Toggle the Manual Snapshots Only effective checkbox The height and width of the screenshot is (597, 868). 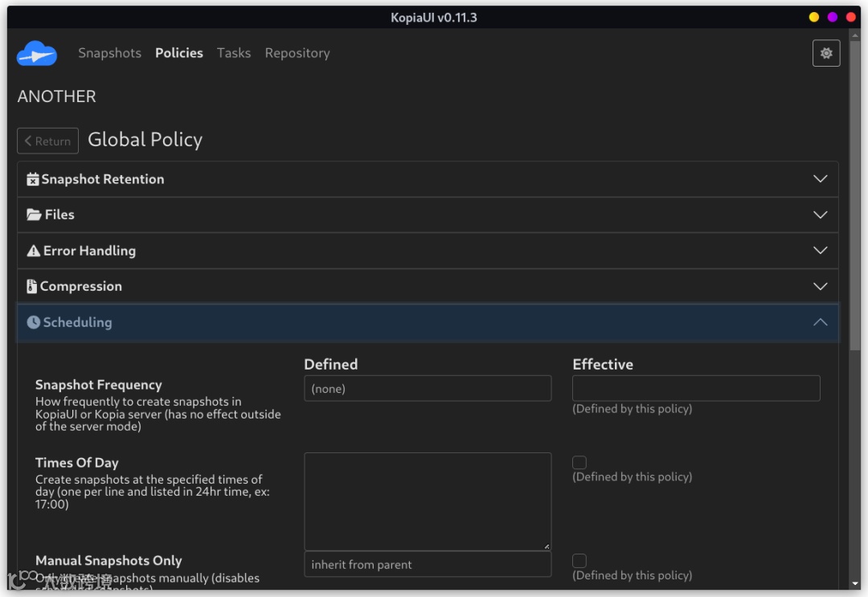[x=579, y=561]
